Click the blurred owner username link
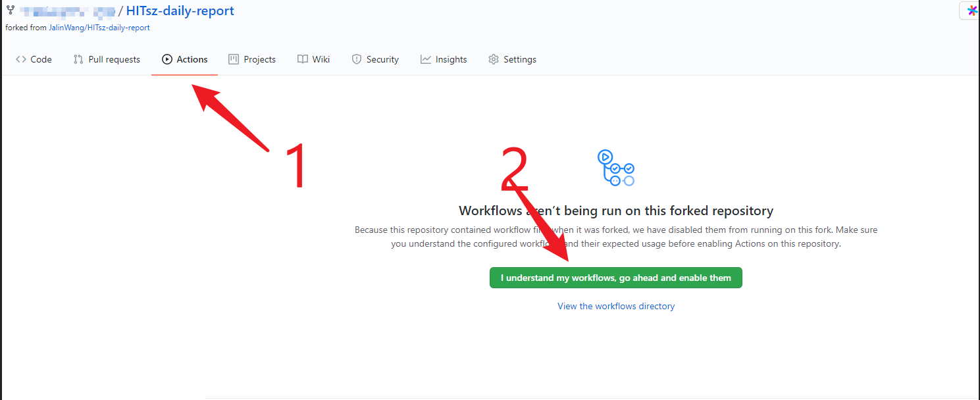This screenshot has width=980, height=400. pyautogui.click(x=66, y=11)
